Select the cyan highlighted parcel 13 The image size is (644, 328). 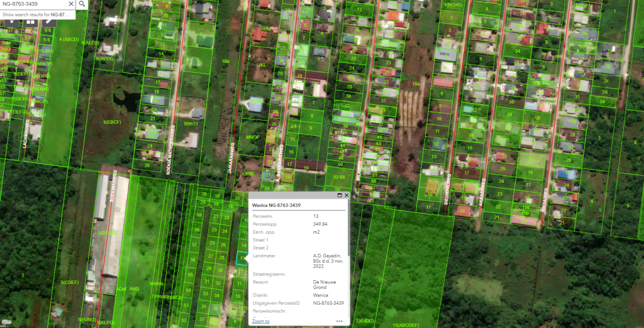(x=241, y=258)
